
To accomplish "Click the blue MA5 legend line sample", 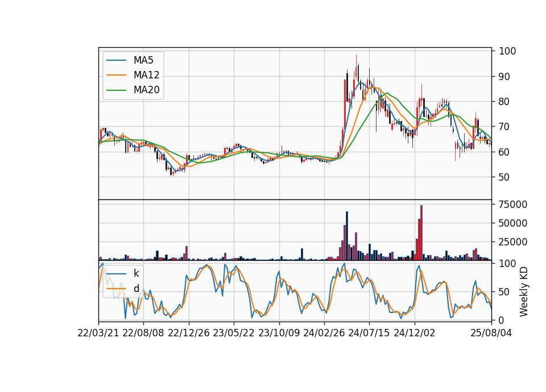I will [116, 60].
